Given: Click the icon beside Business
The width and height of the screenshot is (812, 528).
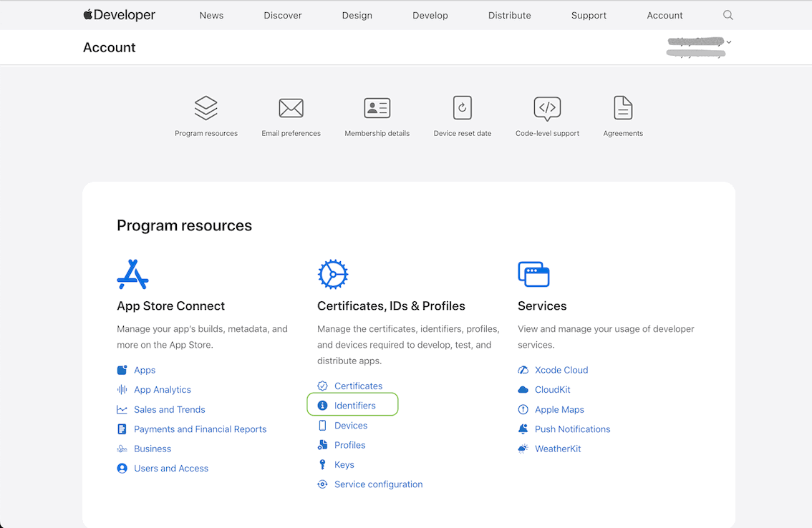Looking at the screenshot, I should coord(122,449).
